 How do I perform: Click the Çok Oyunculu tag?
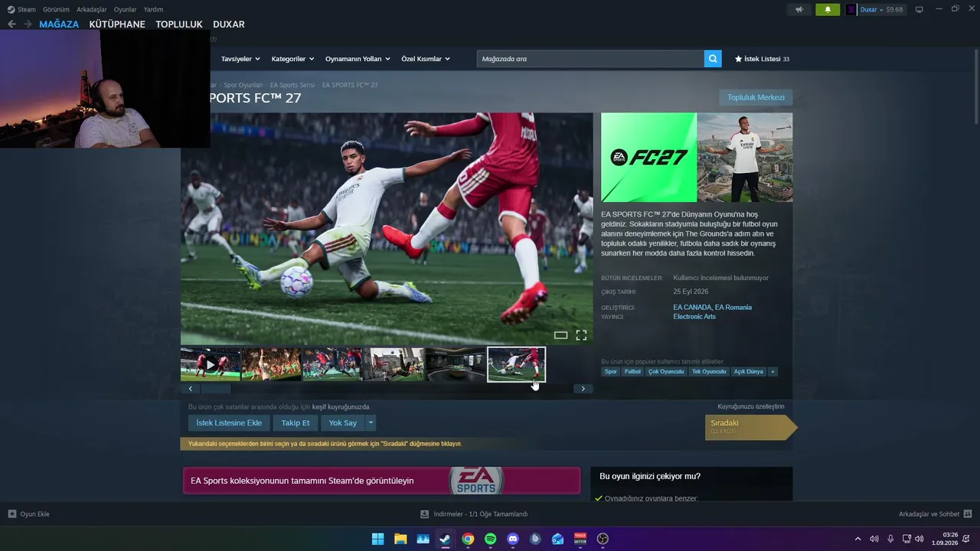666,372
